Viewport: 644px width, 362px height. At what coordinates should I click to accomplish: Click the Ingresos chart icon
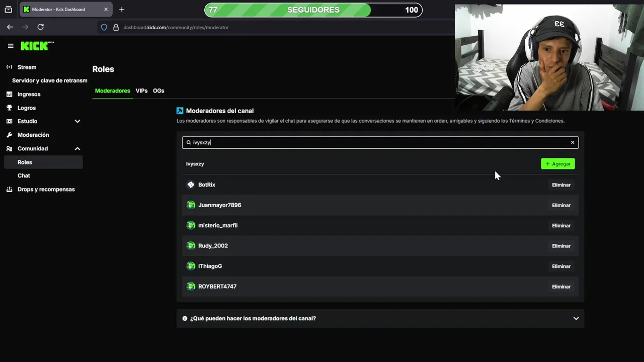[9, 94]
